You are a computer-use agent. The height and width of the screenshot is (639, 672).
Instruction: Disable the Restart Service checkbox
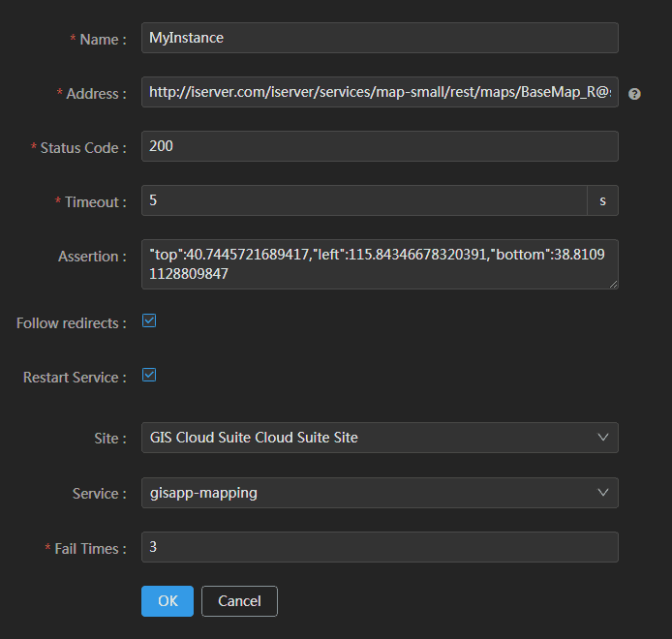click(149, 375)
